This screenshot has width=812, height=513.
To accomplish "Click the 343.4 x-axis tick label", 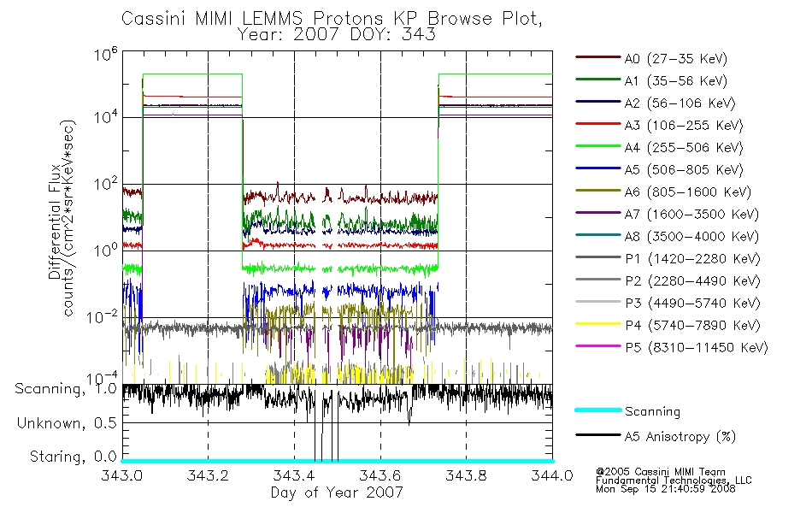I will (294, 475).
